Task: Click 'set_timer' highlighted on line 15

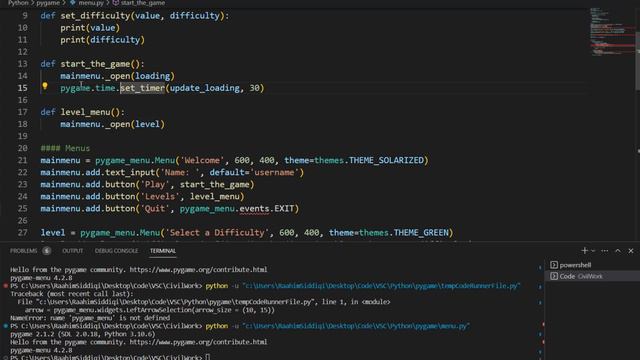Action: [x=142, y=88]
